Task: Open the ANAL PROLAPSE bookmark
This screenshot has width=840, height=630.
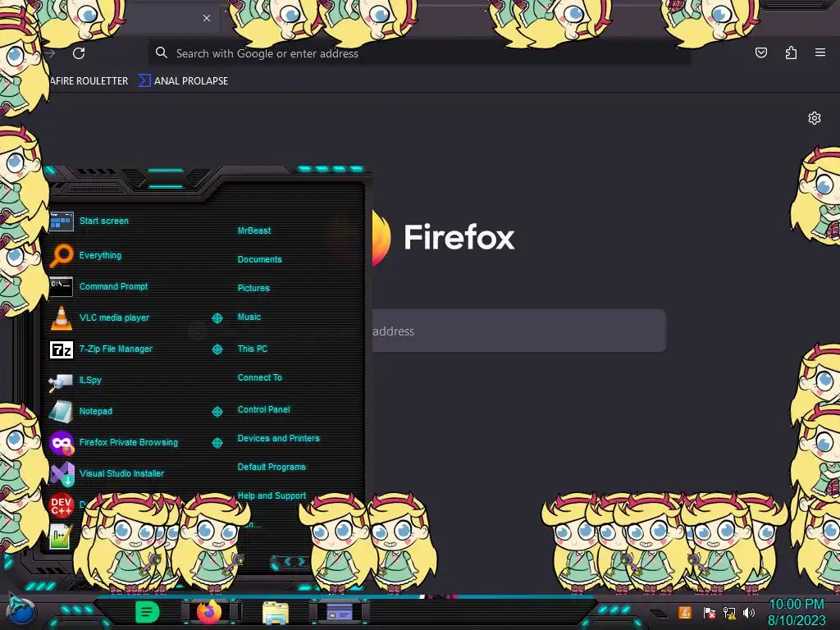Action: (x=184, y=81)
